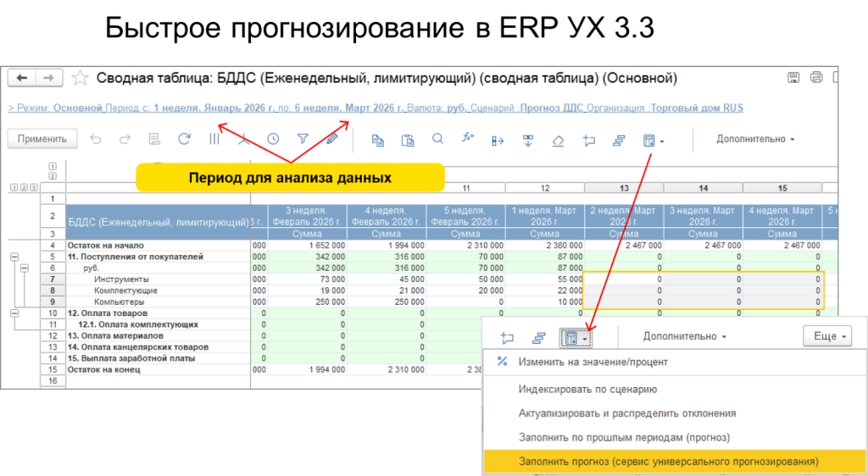
Task: Collapse the '12. Оплата товаров' group
Action: (x=14, y=313)
